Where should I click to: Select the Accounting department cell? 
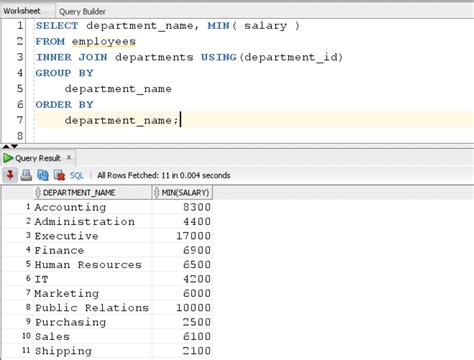point(93,207)
